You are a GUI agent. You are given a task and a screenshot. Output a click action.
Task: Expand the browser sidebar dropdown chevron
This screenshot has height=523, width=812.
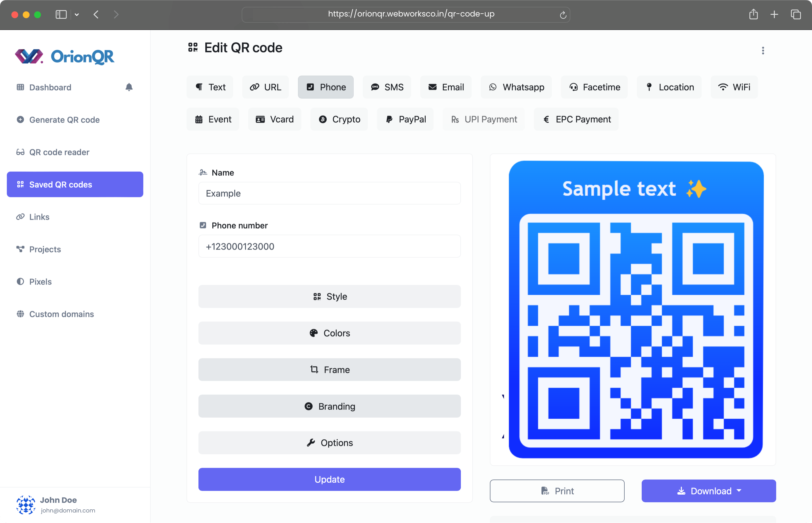tap(77, 14)
